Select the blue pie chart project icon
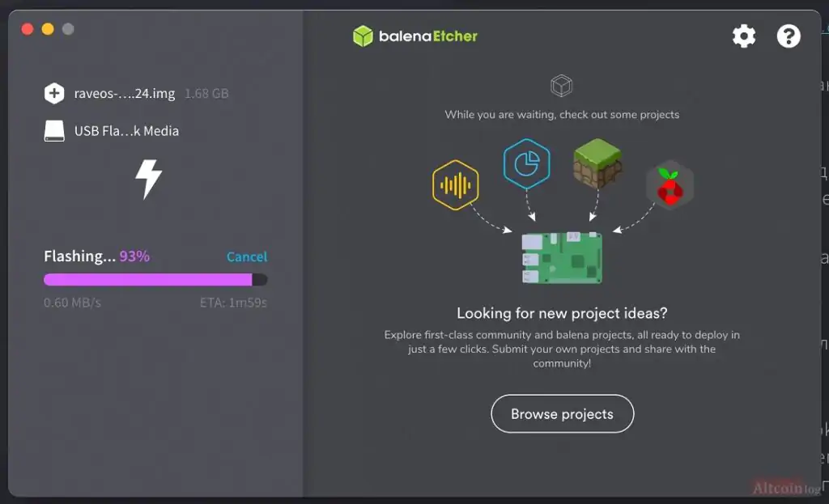Screen dimensions: 829x504 (526, 164)
